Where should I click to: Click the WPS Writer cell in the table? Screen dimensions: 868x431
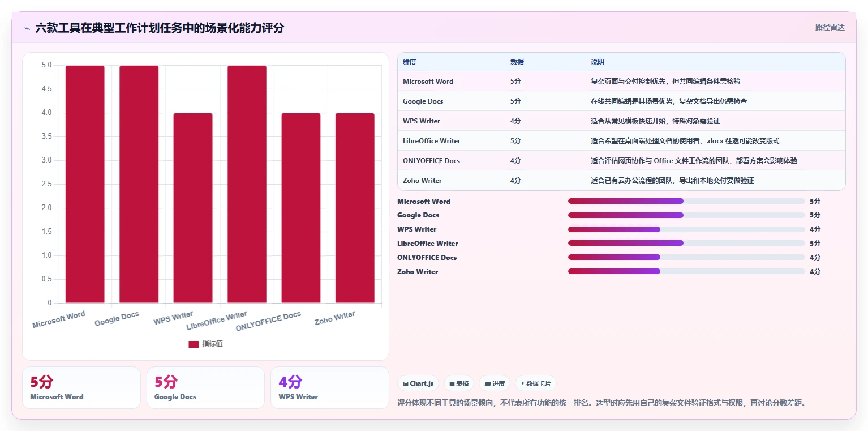422,121
